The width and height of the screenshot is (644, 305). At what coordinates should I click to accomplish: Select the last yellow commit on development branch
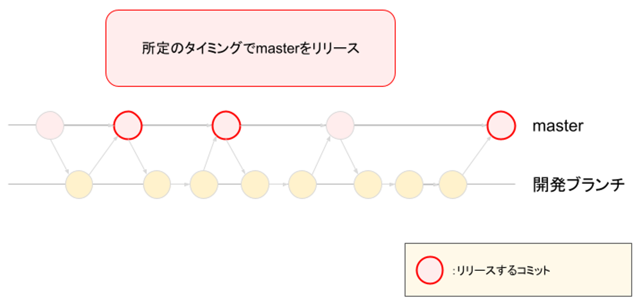point(453,184)
